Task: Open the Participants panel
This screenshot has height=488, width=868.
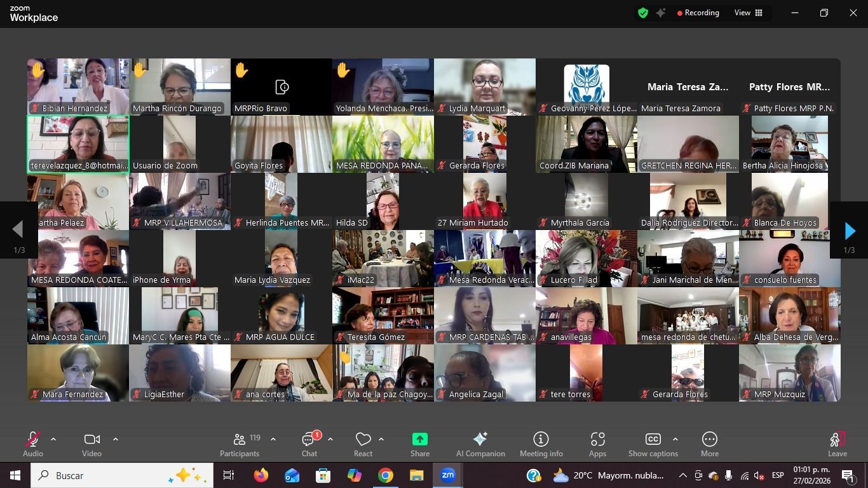Action: (x=240, y=444)
